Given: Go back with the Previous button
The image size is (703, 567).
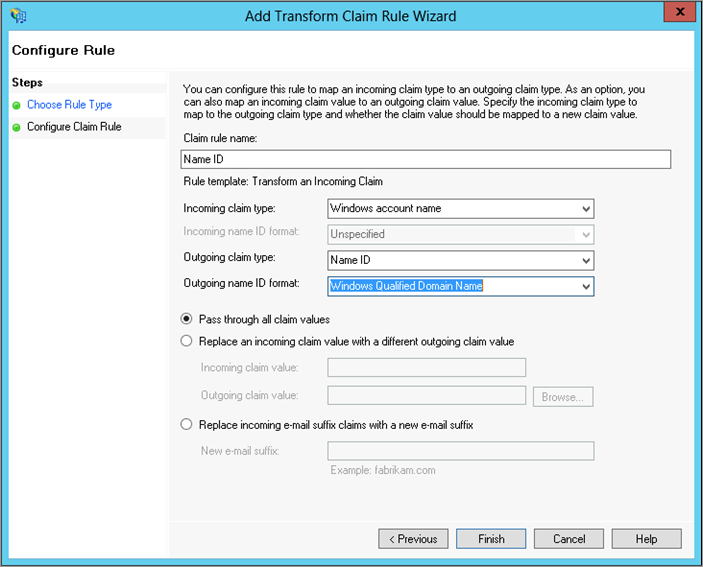Looking at the screenshot, I should click(413, 539).
